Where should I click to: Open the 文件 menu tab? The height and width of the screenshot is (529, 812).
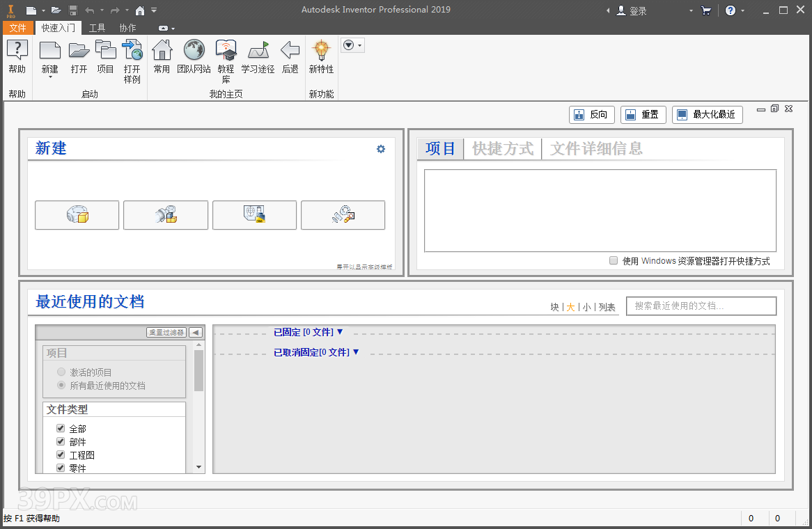(17, 28)
